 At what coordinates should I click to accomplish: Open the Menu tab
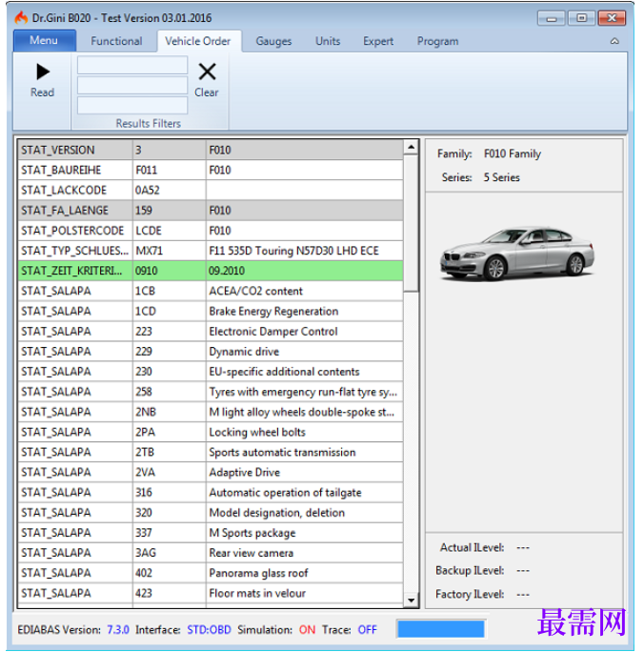pyautogui.click(x=44, y=40)
